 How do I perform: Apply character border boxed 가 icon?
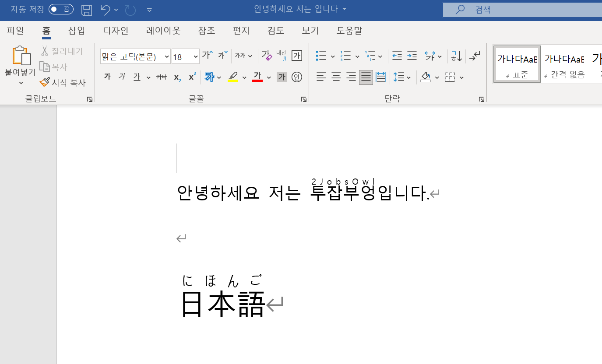[297, 56]
